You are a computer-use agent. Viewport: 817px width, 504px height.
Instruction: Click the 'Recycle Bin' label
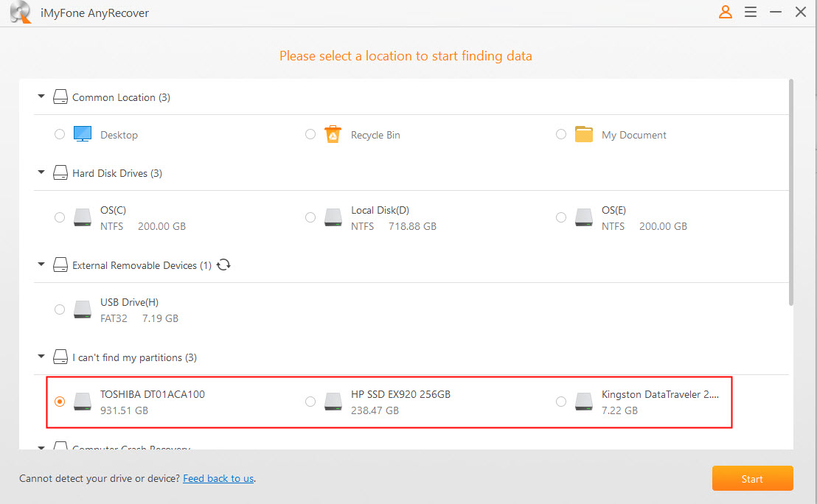(x=375, y=135)
